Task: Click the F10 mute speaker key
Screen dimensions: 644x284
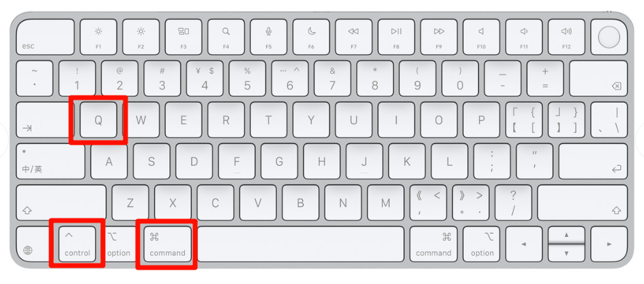Action: click(x=482, y=37)
